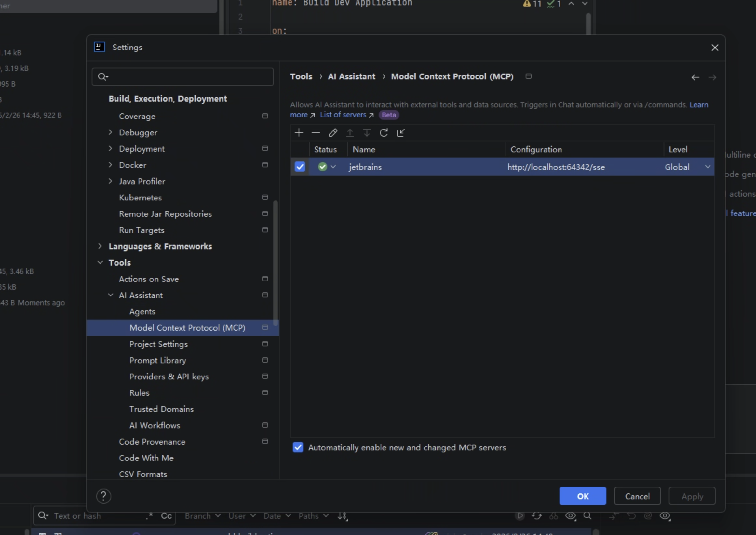The height and width of the screenshot is (535, 756).
Task: Click the back navigation arrow in Settings
Action: 695,77
